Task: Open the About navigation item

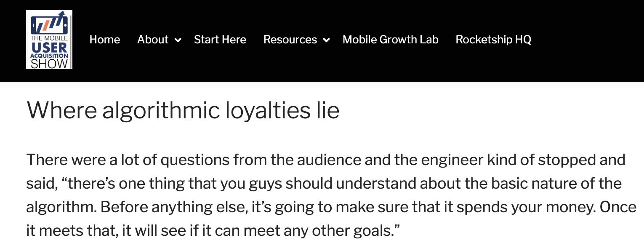Action: pos(153,40)
